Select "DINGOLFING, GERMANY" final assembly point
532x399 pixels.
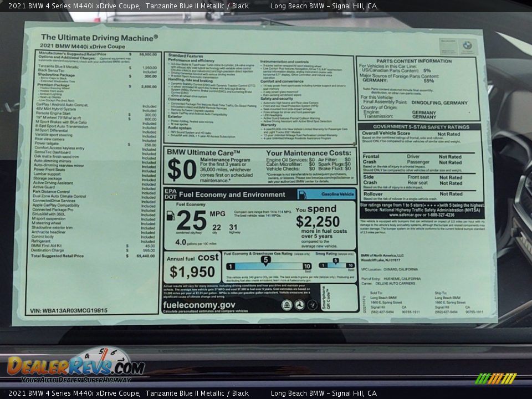click(x=439, y=103)
